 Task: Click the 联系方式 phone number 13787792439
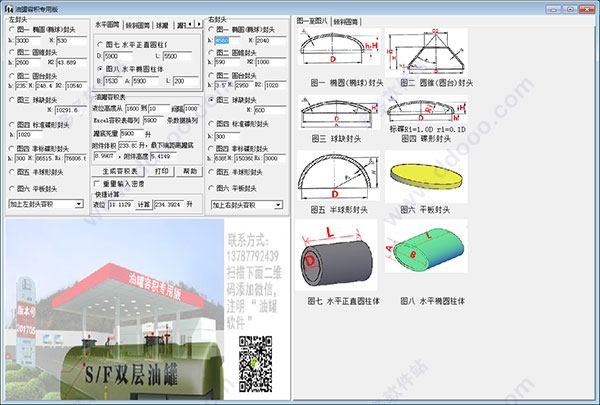[x=253, y=256]
